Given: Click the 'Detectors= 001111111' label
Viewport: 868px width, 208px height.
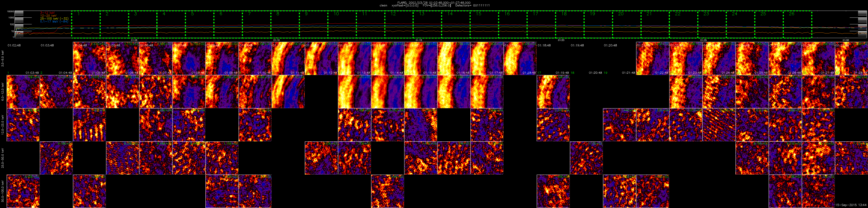Looking at the screenshot, I should [472, 5].
